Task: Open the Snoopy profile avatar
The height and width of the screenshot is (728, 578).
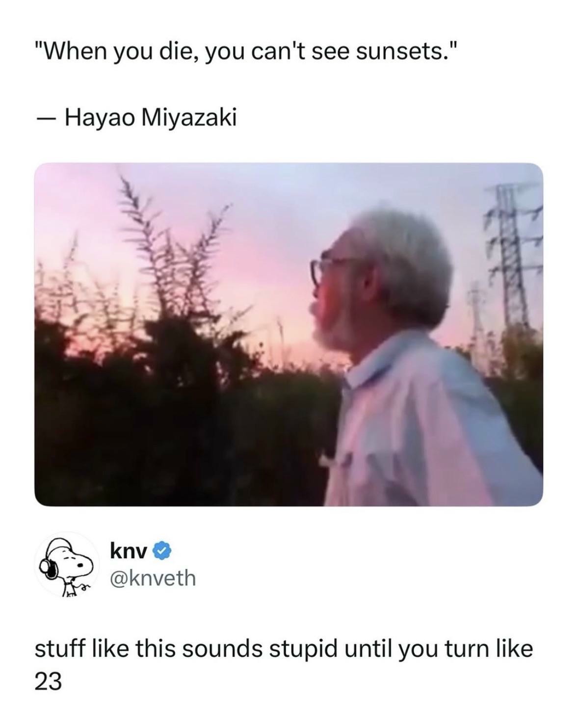Action: (x=67, y=565)
